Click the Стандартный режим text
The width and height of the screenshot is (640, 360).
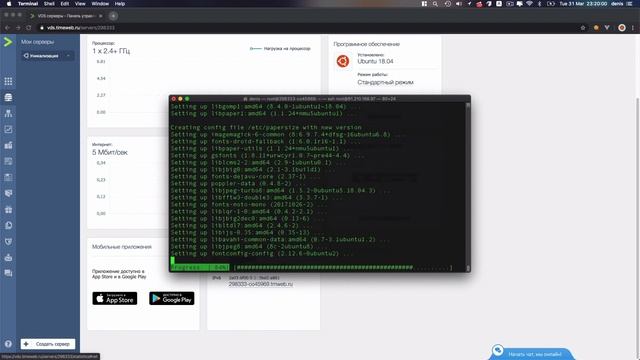[385, 82]
